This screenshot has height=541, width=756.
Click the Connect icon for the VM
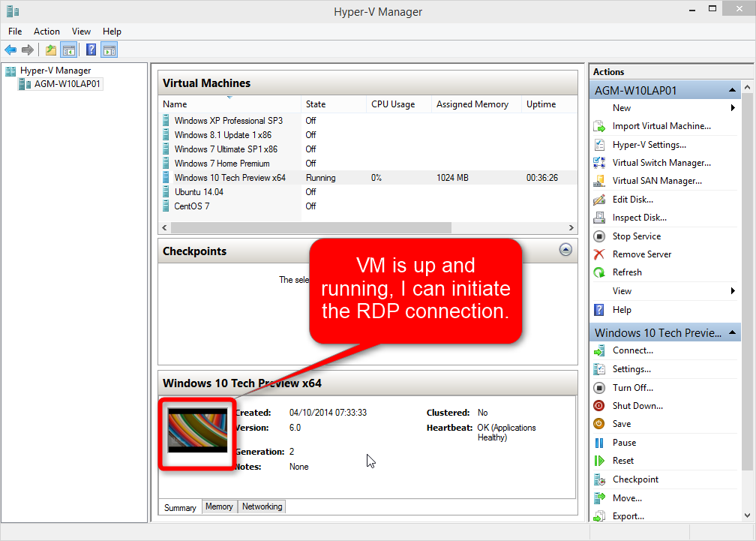pyautogui.click(x=599, y=350)
